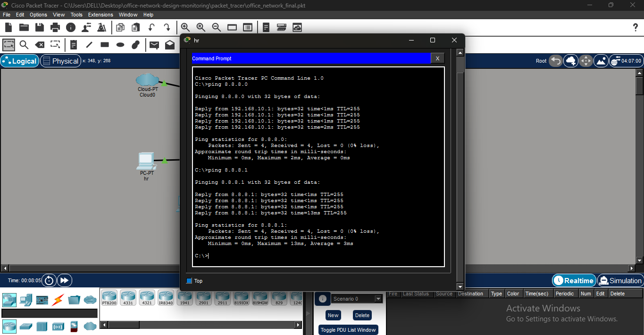Choose Switches subcategory icon
This screenshot has height=335, width=644.
point(25,326)
